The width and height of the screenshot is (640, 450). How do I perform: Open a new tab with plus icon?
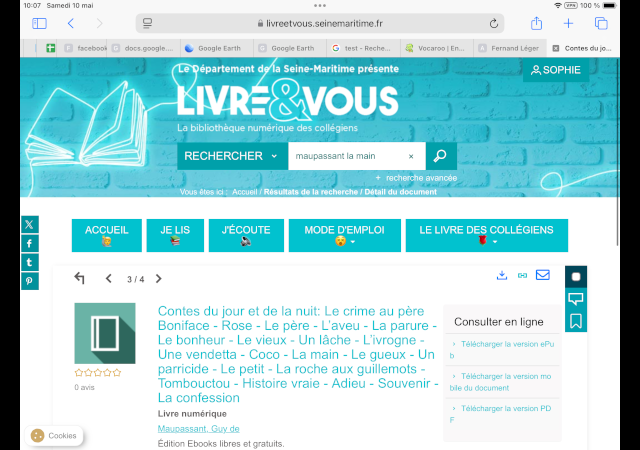(568, 23)
